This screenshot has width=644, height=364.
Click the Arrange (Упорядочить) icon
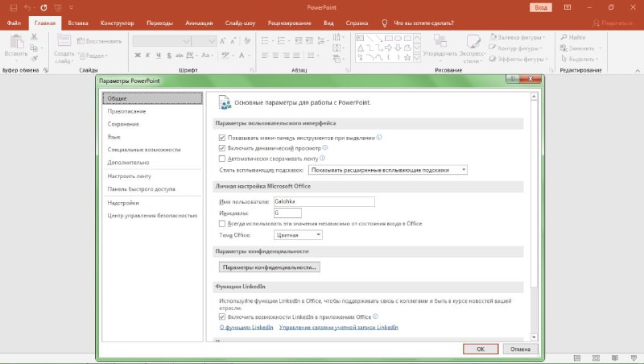440,41
